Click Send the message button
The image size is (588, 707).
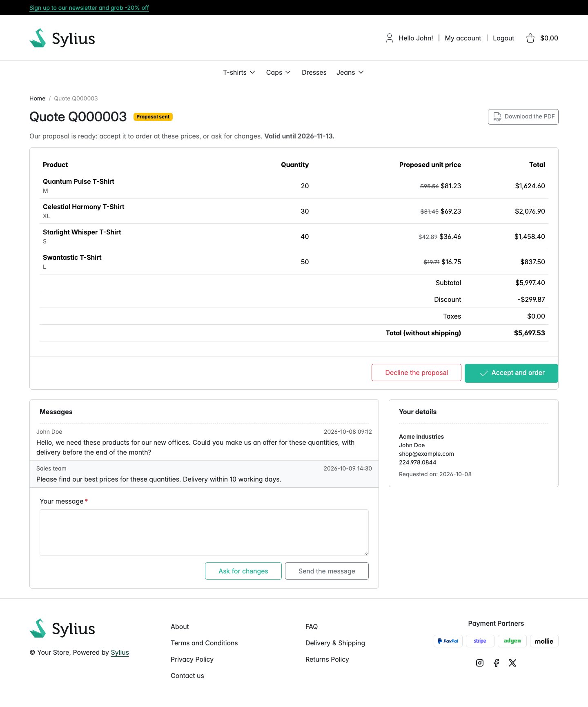327,571
